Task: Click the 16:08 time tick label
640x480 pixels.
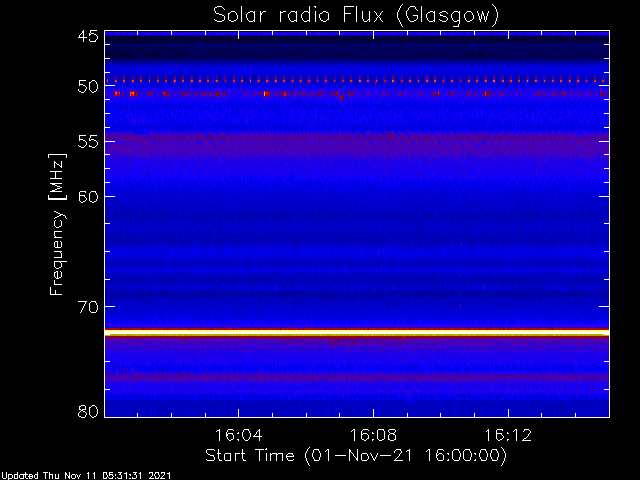Action: pos(373,435)
